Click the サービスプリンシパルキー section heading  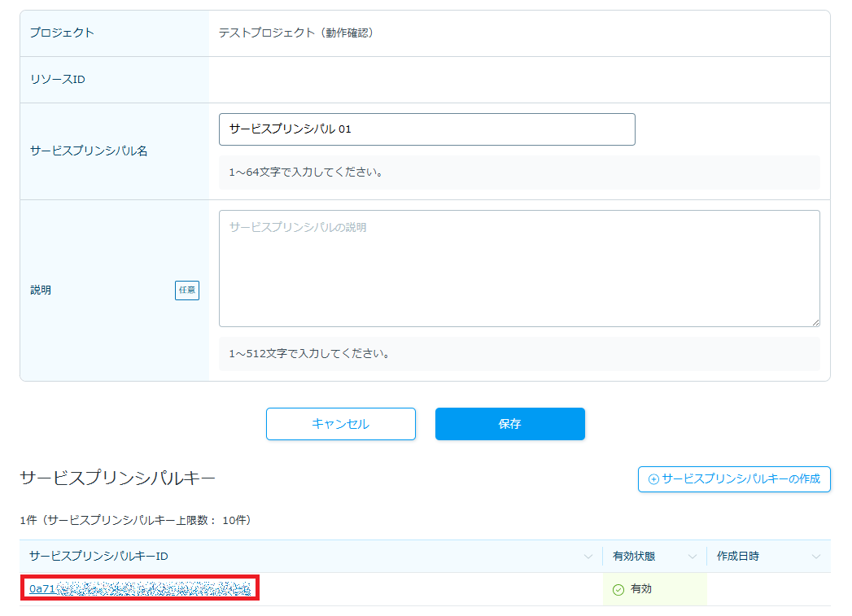pyautogui.click(x=117, y=478)
